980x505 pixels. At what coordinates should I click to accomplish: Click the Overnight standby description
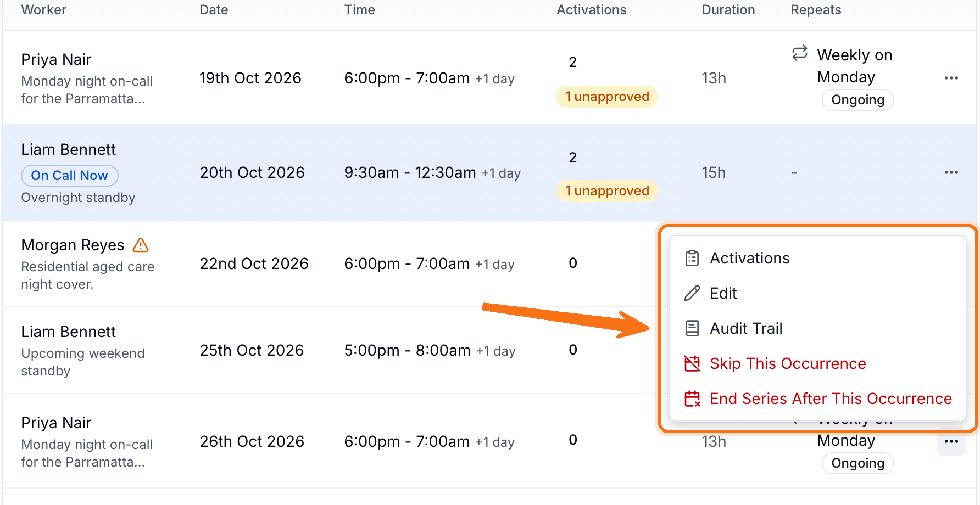(x=78, y=198)
